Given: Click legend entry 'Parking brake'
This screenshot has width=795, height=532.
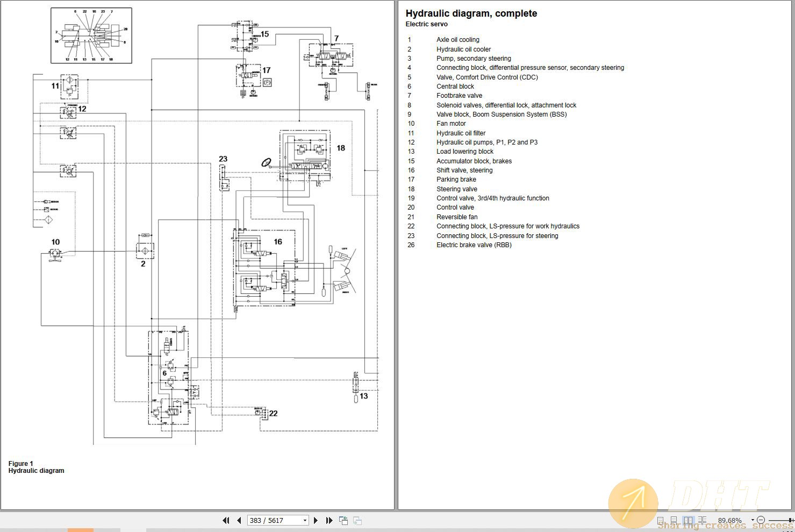Looking at the screenshot, I should pyautogui.click(x=456, y=179).
